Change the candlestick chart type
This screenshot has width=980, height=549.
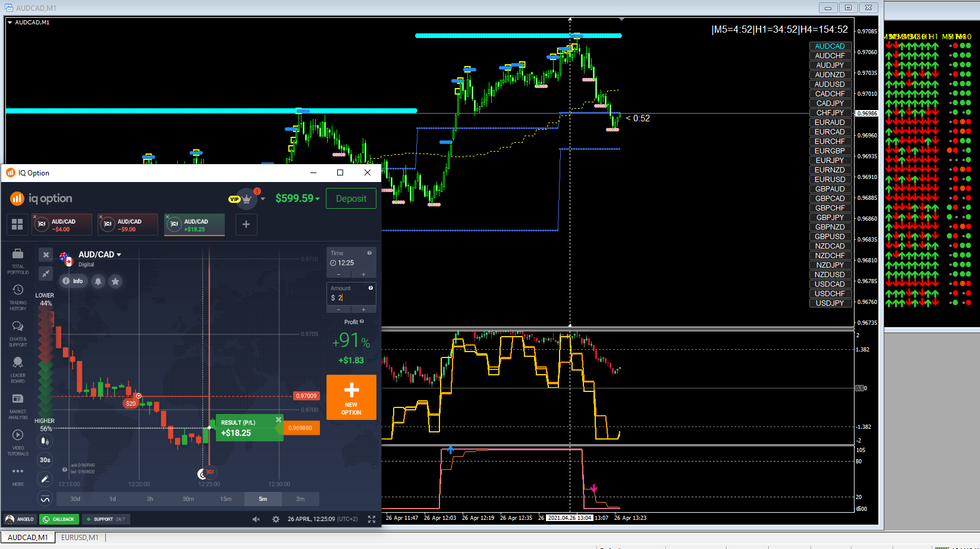coord(45,441)
